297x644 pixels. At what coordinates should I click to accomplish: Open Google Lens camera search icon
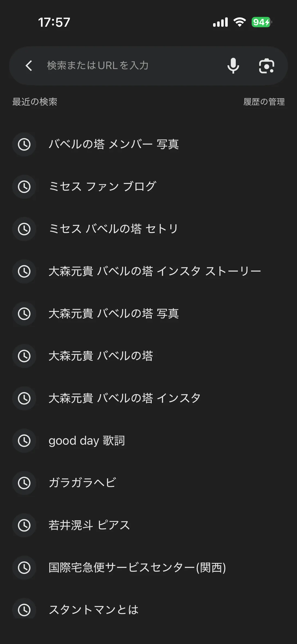(x=266, y=66)
